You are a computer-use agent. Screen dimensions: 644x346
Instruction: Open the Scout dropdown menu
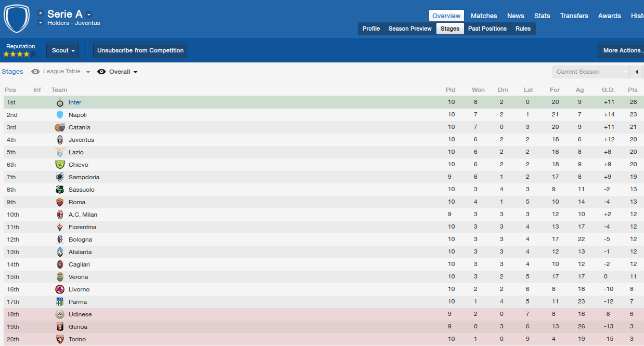(x=62, y=50)
